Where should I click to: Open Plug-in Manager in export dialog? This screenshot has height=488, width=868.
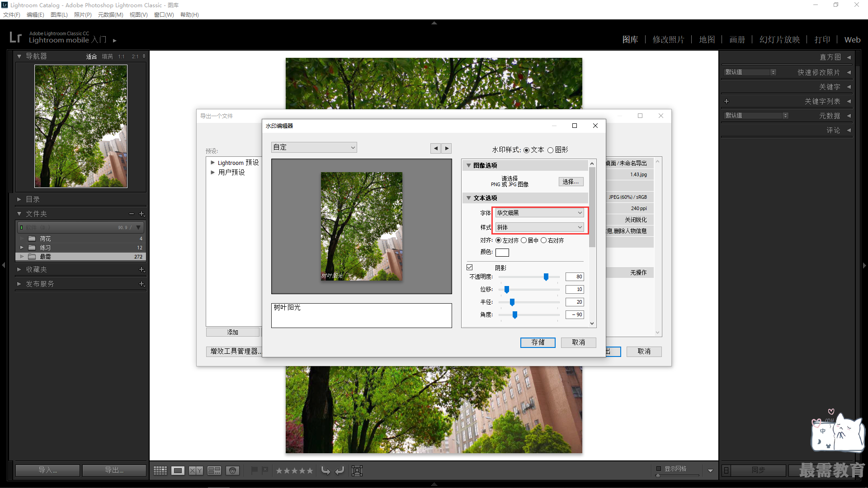[235, 351]
